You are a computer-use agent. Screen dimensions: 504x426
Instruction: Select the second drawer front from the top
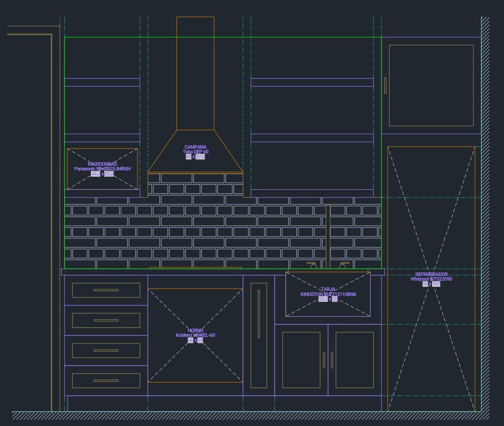(106, 320)
